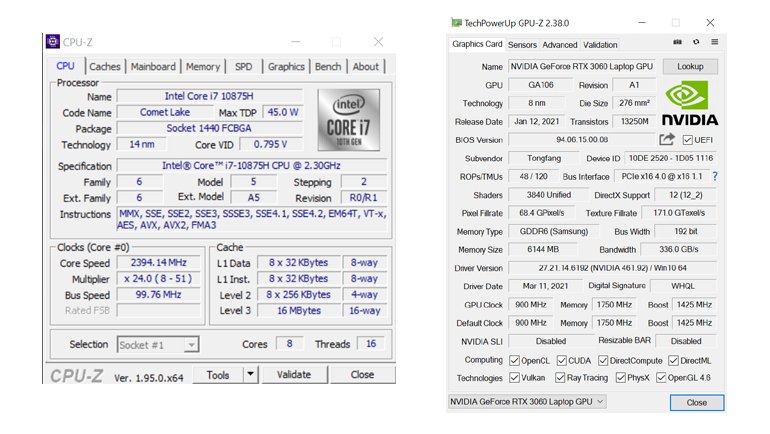Click the GPU-Z title bar app icon
Image resolution: width=770 pixels, height=434 pixels.
click(x=456, y=23)
